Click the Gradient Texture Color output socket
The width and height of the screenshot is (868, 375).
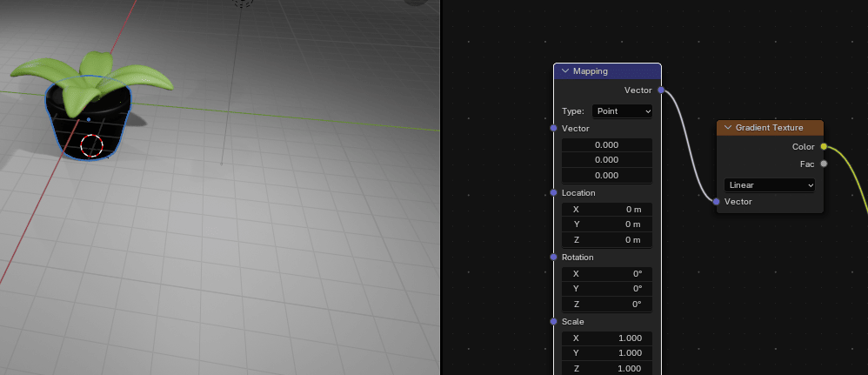tap(824, 146)
